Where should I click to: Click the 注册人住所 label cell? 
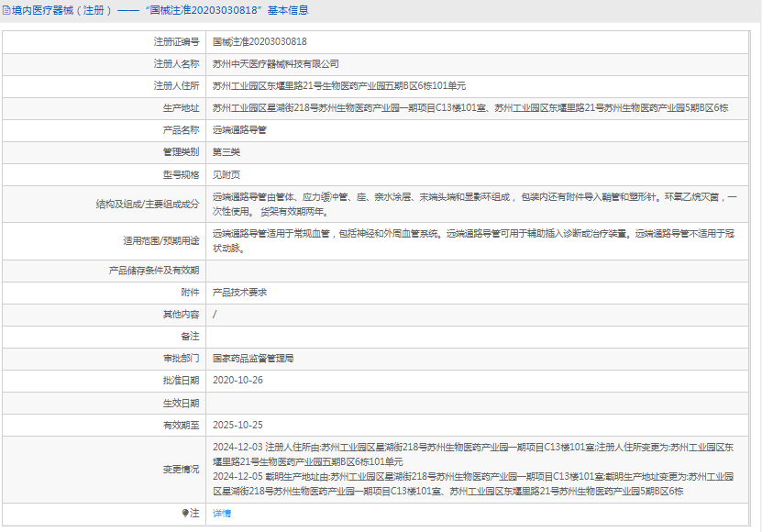(x=104, y=86)
